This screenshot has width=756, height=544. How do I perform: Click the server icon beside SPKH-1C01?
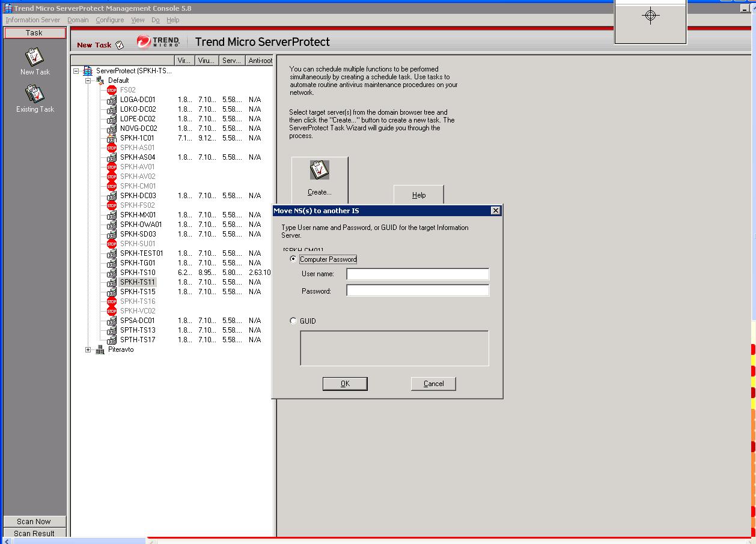(x=112, y=138)
